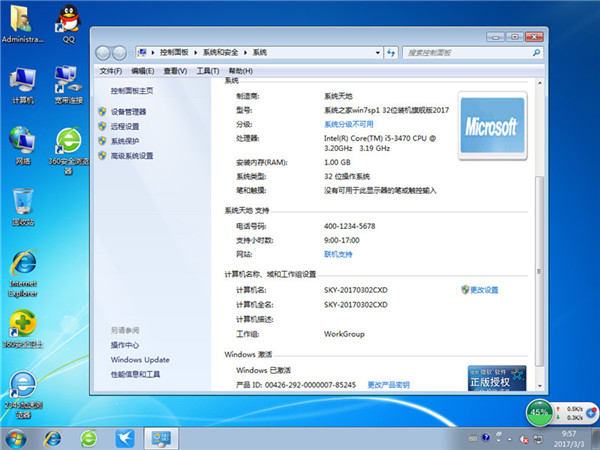
Task: Open 高级系统设置 in the sidebar
Action: [x=132, y=155]
